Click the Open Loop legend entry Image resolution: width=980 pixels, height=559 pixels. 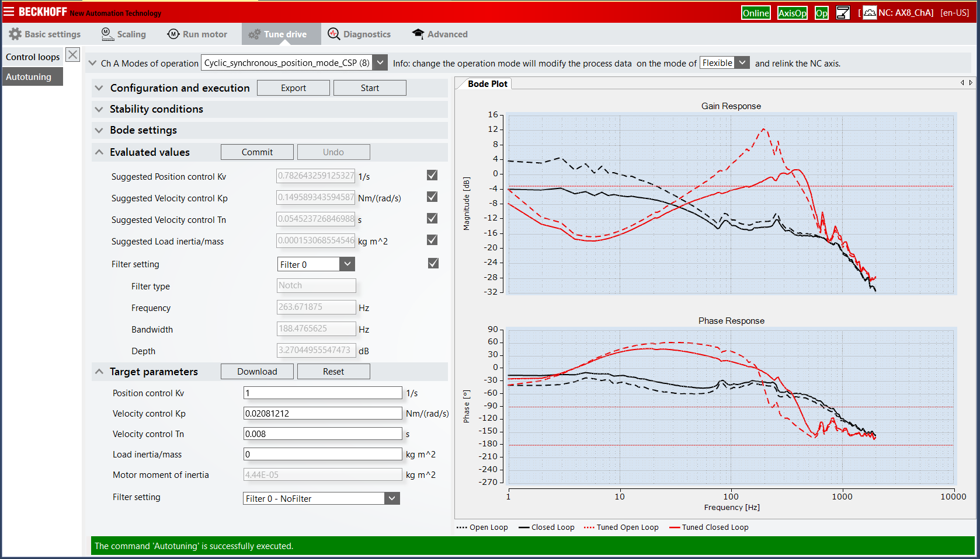(x=482, y=527)
